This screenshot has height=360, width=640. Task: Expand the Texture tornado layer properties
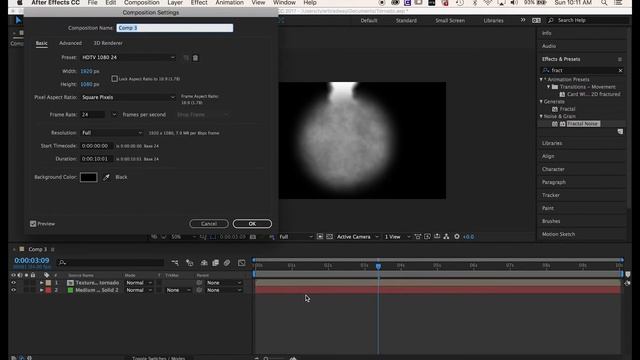click(x=41, y=283)
